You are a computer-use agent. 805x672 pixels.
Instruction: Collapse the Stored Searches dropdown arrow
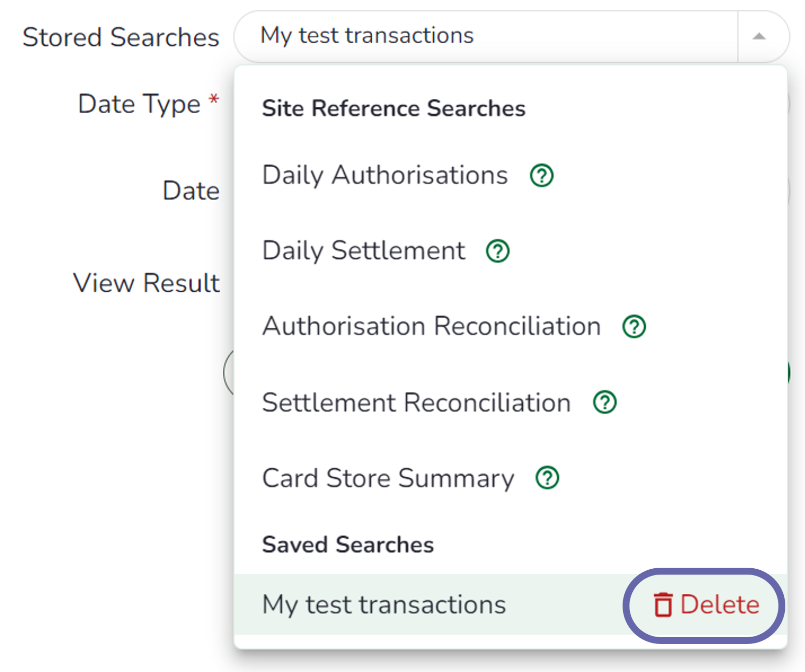coord(759,36)
